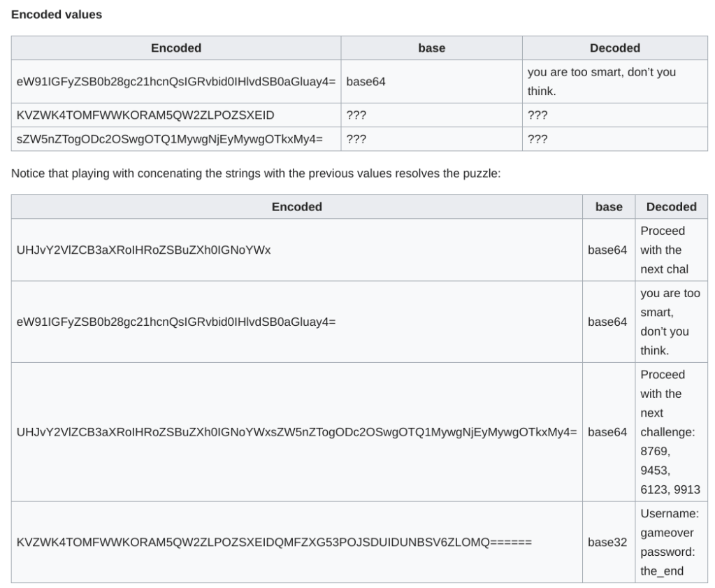715x588 pixels.
Task: Click the 'Decoded' header of the second table
Action: coord(671,207)
